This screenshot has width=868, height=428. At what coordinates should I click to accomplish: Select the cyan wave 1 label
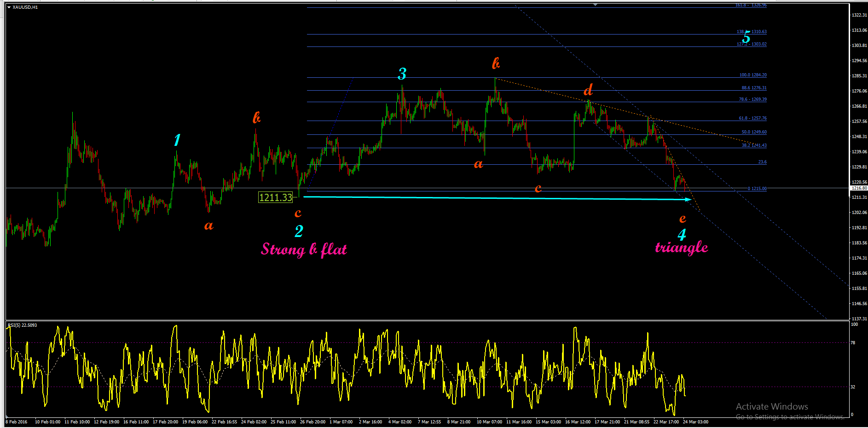coord(177,140)
